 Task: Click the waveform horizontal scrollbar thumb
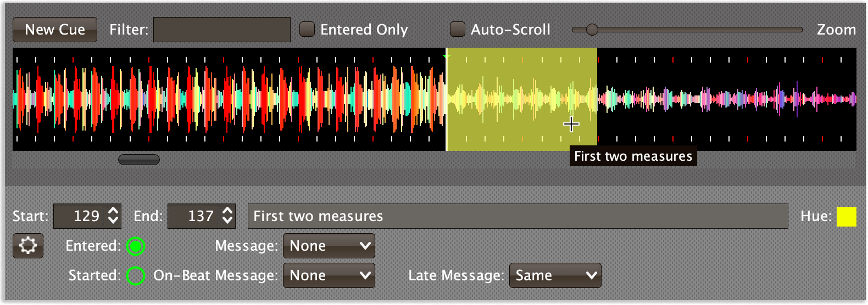click(139, 160)
